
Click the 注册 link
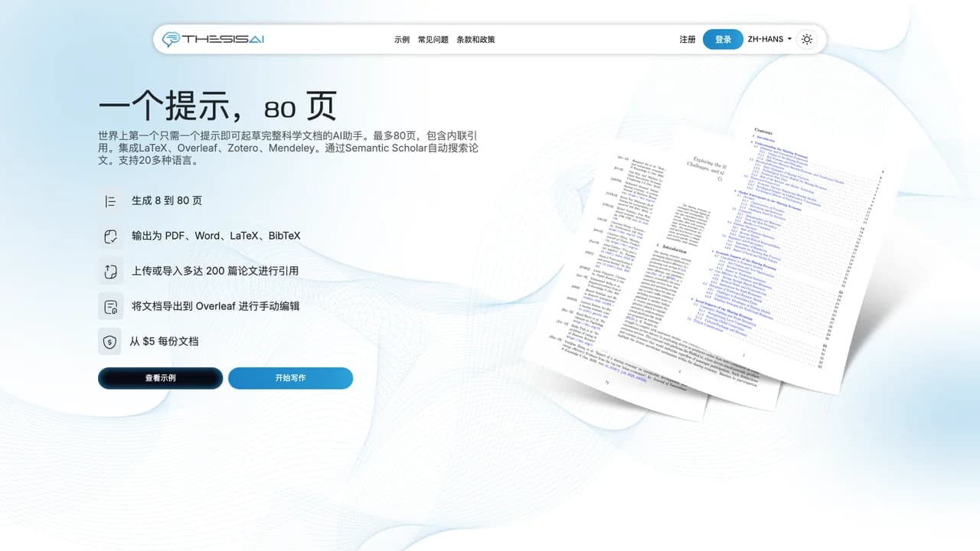click(x=688, y=39)
